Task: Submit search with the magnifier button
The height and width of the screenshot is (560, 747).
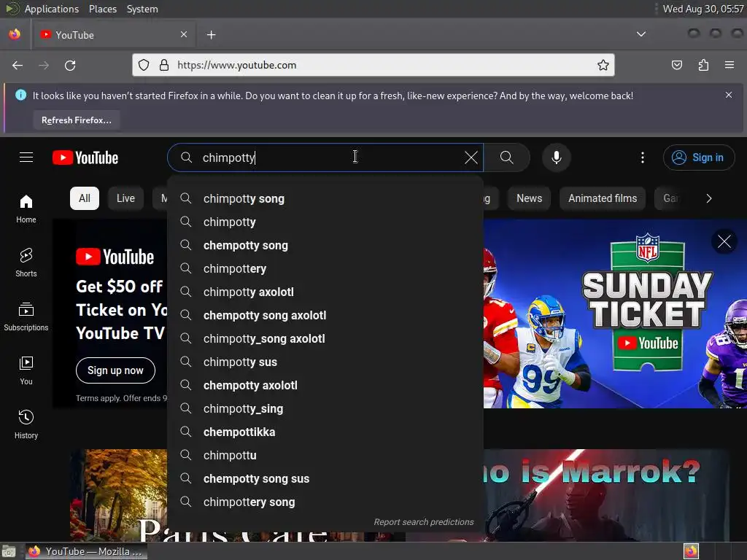Action: pyautogui.click(x=506, y=157)
